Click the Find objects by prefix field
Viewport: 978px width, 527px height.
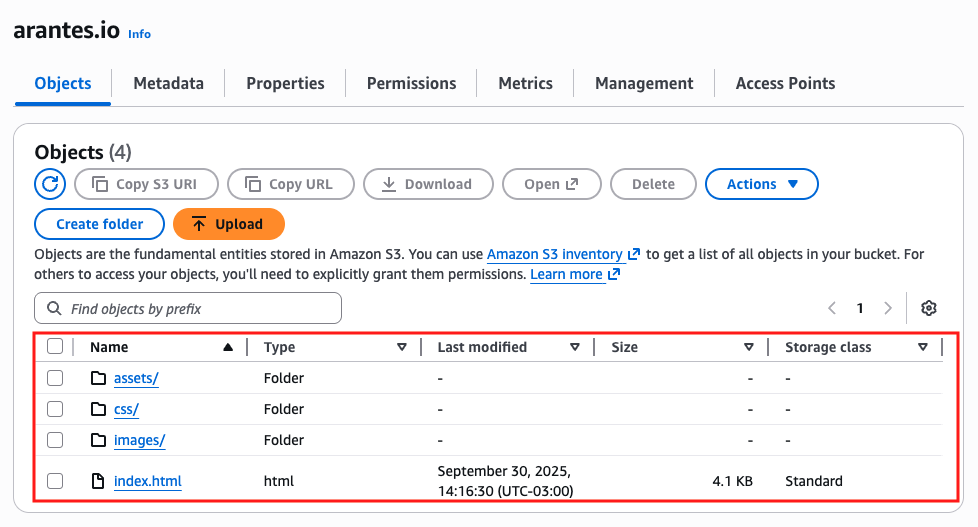pyautogui.click(x=188, y=308)
